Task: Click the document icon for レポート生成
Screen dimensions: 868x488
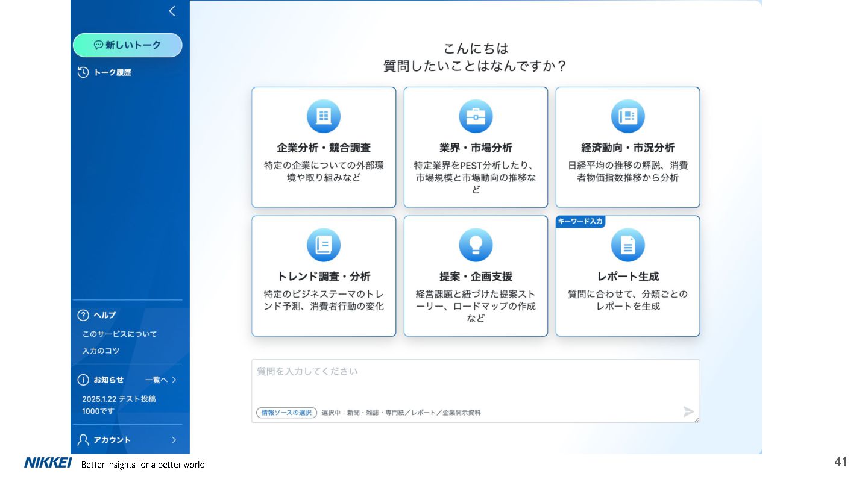Action: (x=627, y=245)
